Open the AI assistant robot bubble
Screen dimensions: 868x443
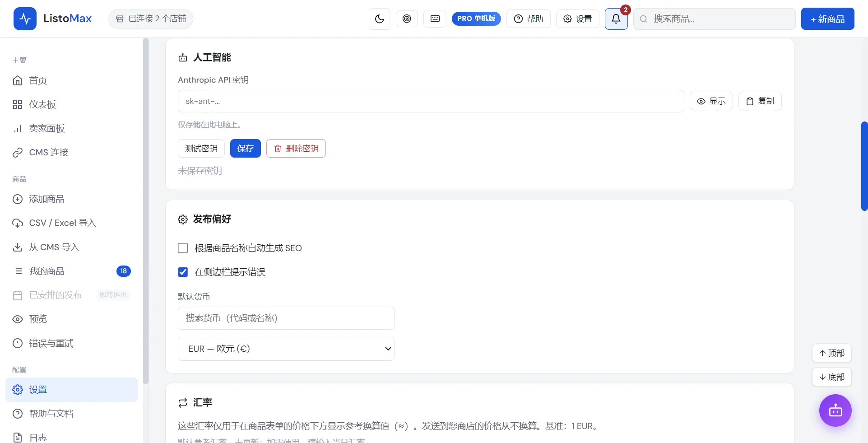836,410
